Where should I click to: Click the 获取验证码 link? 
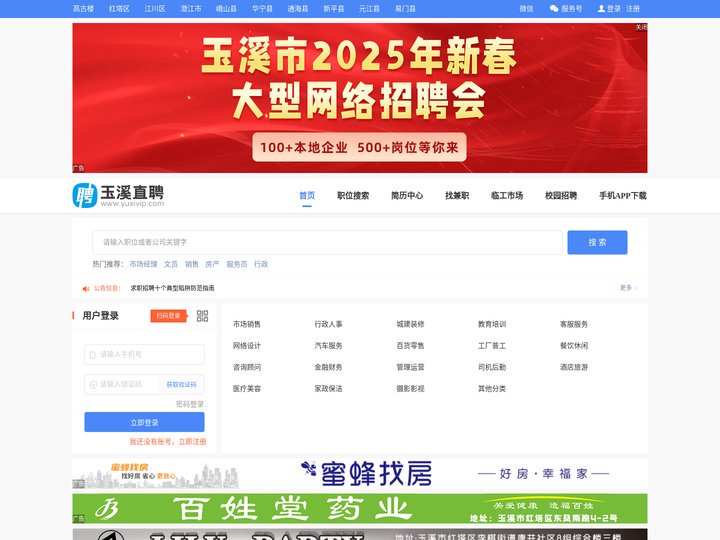point(181,384)
